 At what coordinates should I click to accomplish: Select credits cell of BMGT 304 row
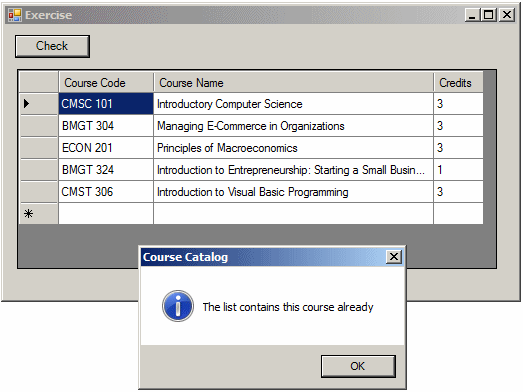tap(458, 126)
